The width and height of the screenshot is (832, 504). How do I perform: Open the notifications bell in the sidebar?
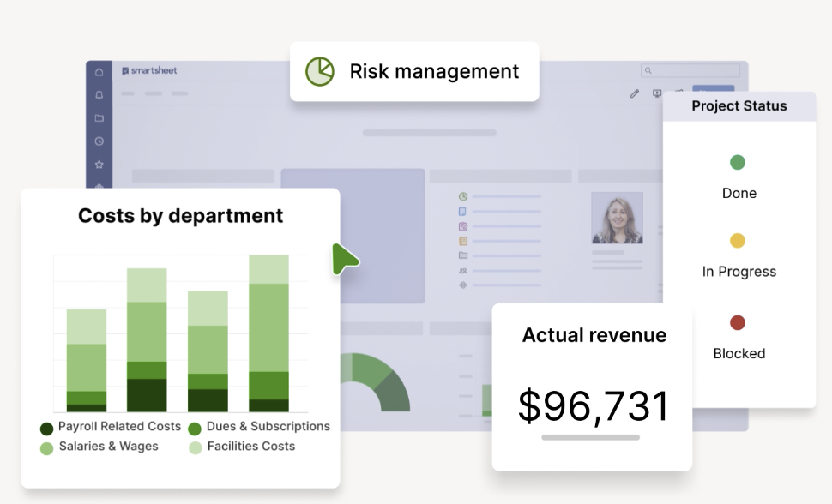[x=99, y=94]
